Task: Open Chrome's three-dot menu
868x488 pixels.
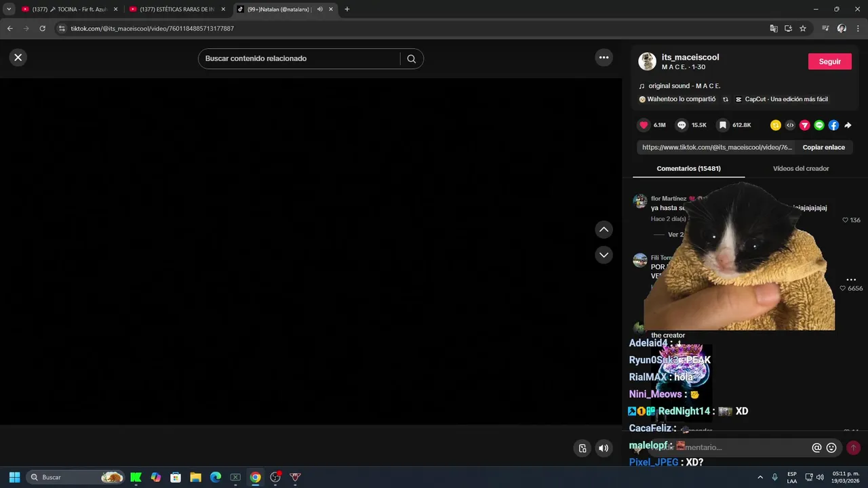Action: pyautogui.click(x=858, y=28)
